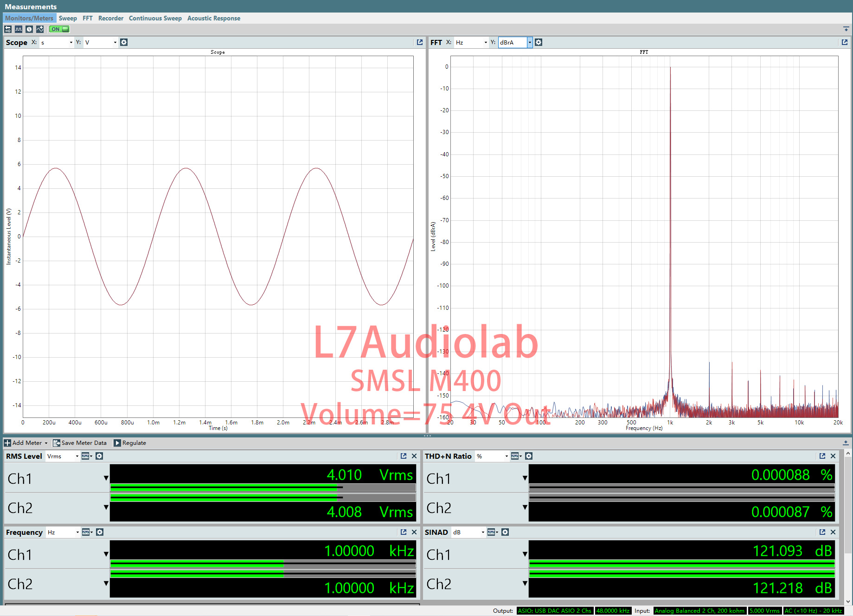Expand THD+N Ch1 options arrow
This screenshot has width=853, height=616.
pyautogui.click(x=525, y=478)
